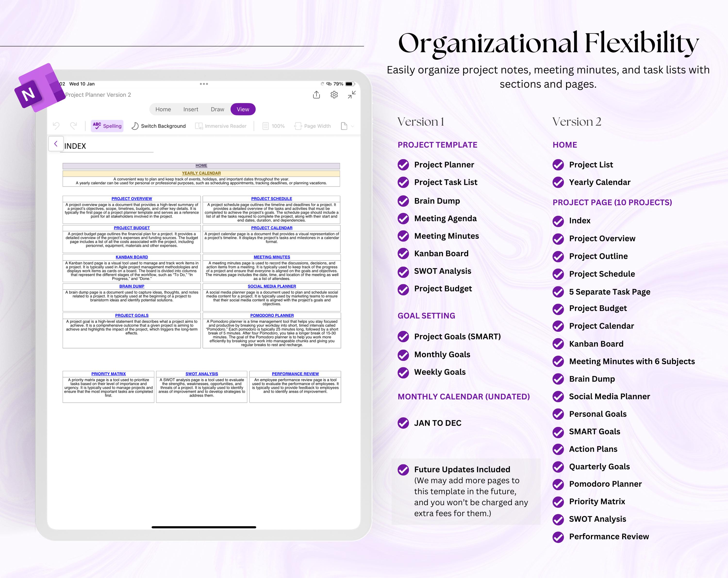Check off Project Planner under Version 1
Image resolution: width=728 pixels, height=578 pixels.
403,165
